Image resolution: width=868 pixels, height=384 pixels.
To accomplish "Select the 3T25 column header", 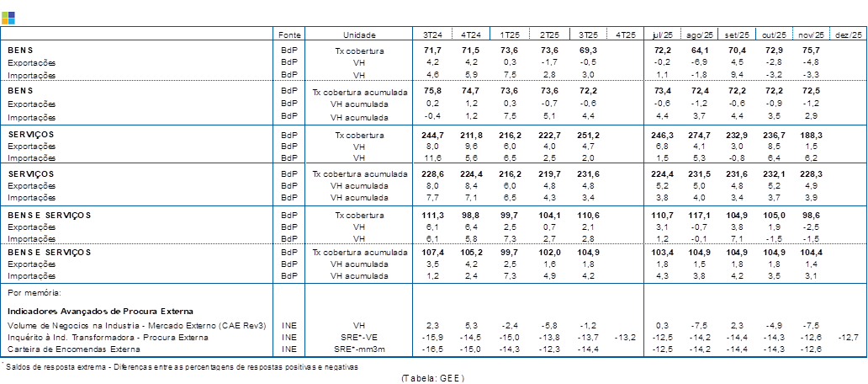I will (x=588, y=35).
